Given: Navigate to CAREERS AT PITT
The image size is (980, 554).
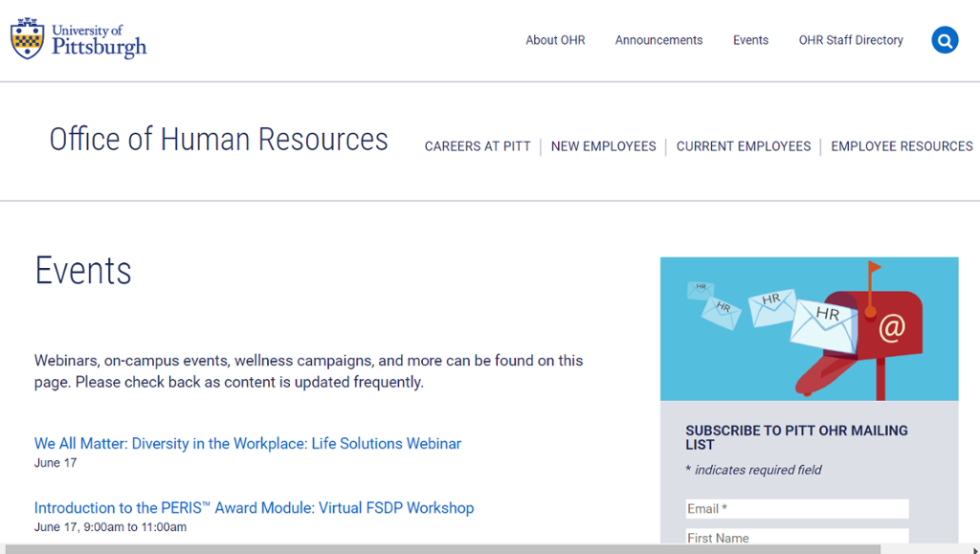Looking at the screenshot, I should (478, 146).
